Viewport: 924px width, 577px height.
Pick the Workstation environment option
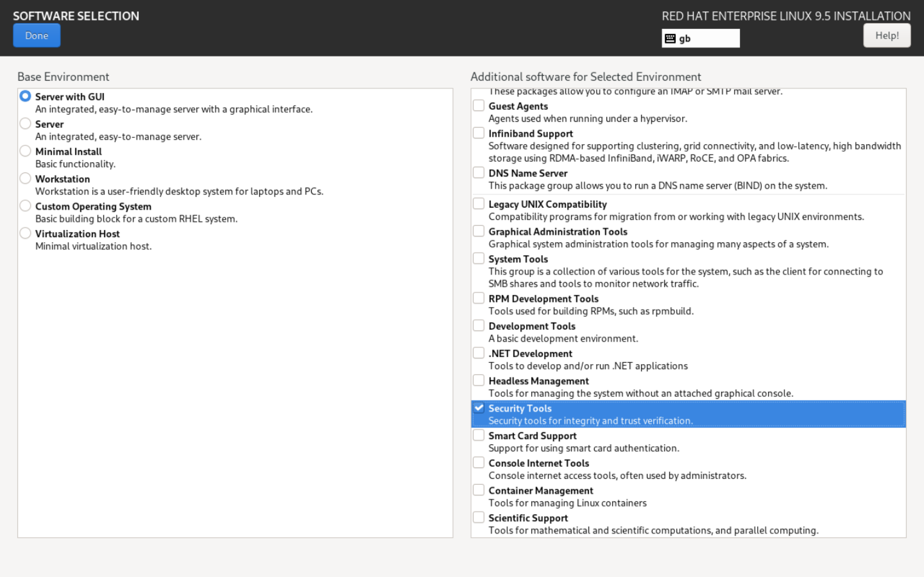[25, 178]
